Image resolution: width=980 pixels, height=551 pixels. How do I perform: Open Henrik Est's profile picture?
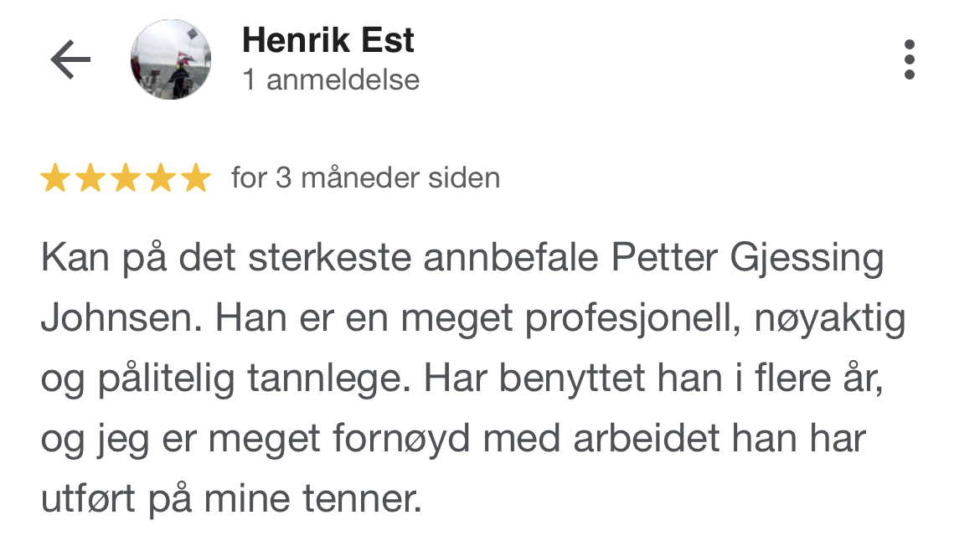171,59
